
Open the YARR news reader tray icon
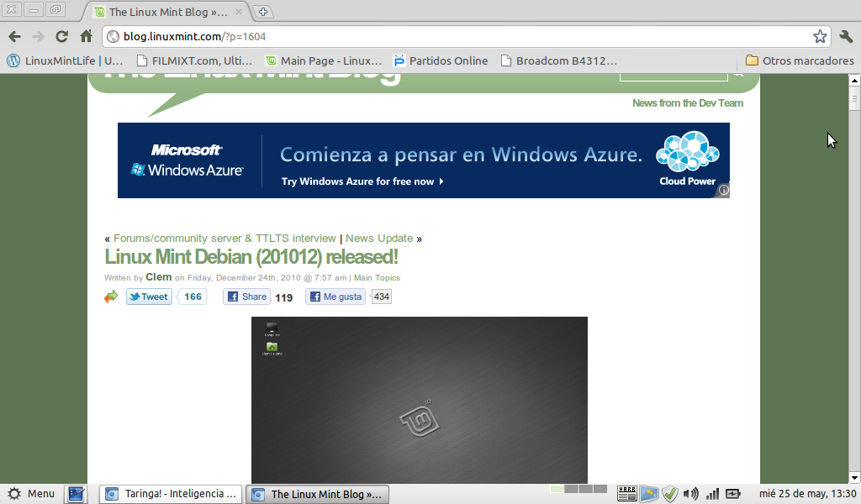coord(626,494)
